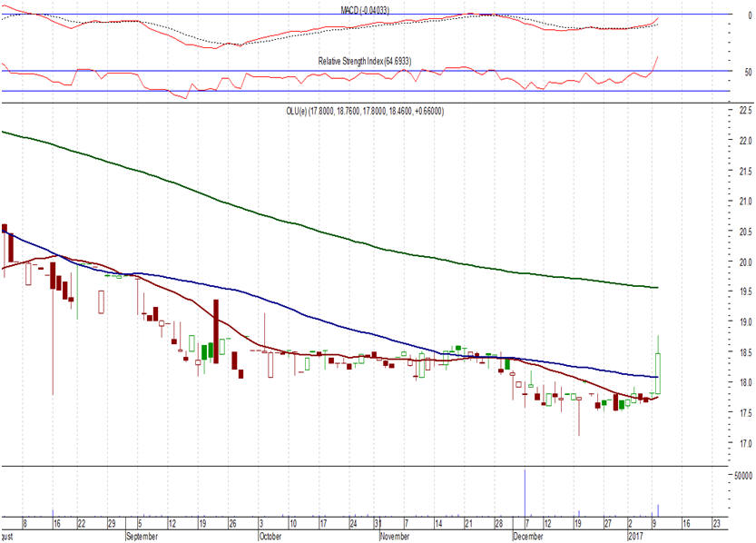Click October on the date axis

[270, 537]
